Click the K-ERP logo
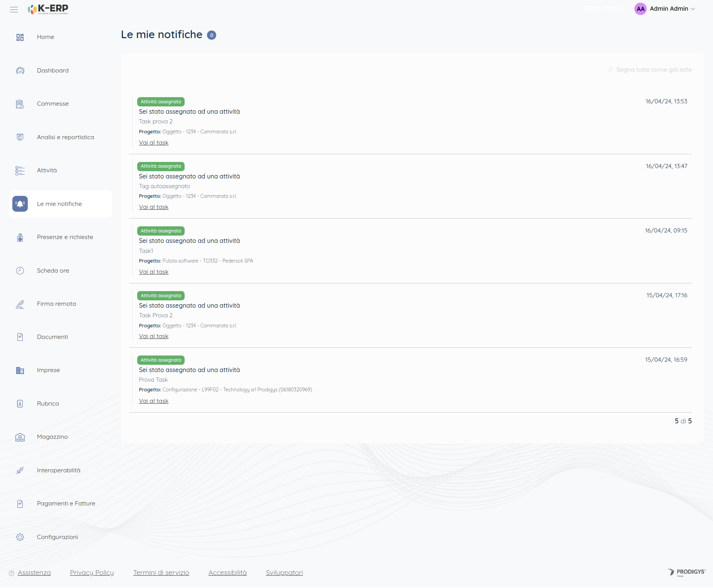 tap(49, 9)
